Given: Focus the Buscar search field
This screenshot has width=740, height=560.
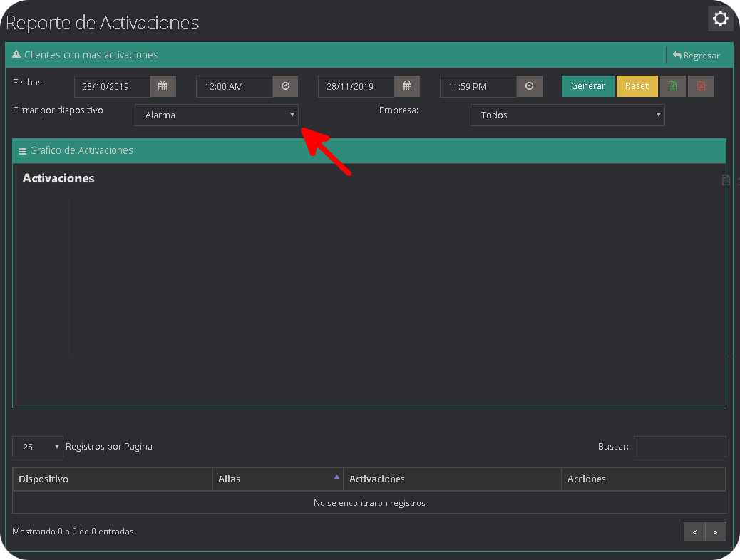Looking at the screenshot, I should (x=679, y=447).
